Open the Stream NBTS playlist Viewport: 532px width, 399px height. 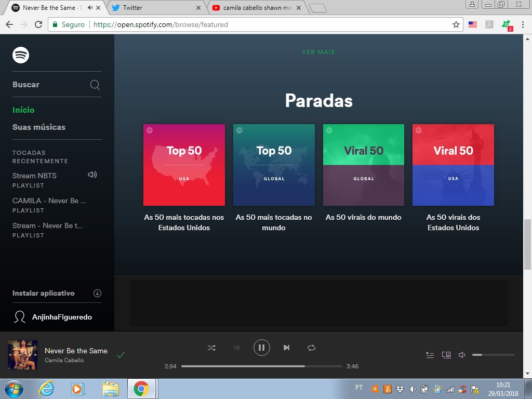click(x=34, y=176)
